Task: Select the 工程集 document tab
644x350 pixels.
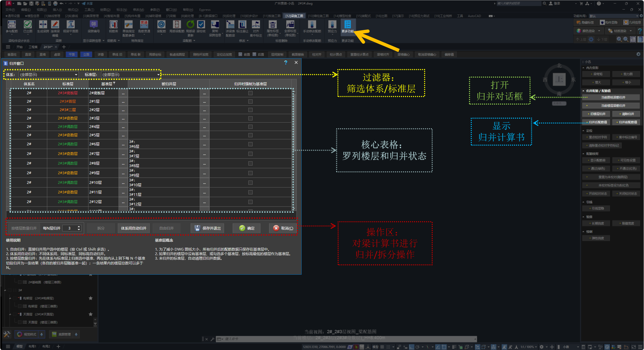Action: click(x=33, y=47)
